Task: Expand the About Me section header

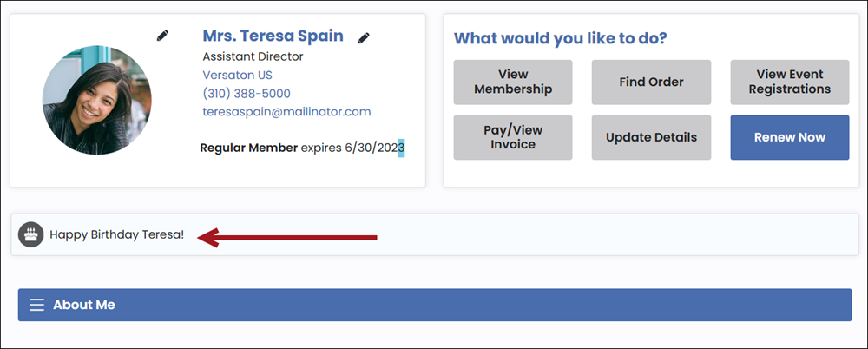Action: [435, 305]
